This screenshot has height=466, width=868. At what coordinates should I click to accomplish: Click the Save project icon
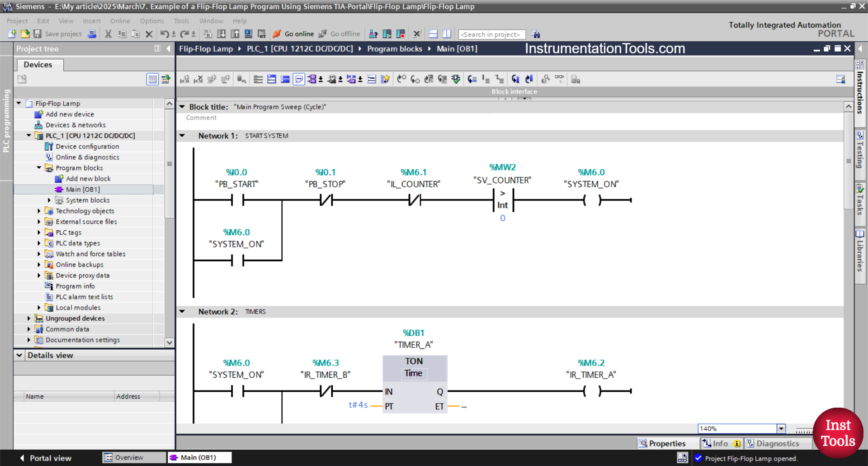pos(38,34)
